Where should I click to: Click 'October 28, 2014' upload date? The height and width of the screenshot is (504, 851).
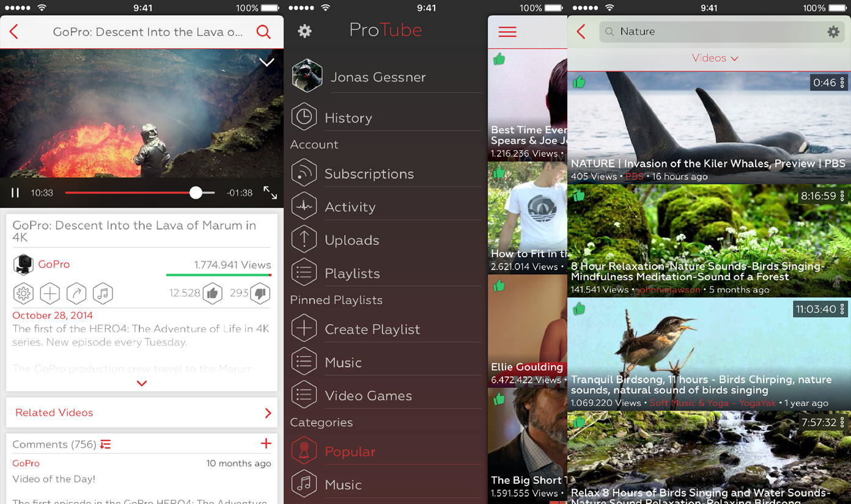point(53,315)
